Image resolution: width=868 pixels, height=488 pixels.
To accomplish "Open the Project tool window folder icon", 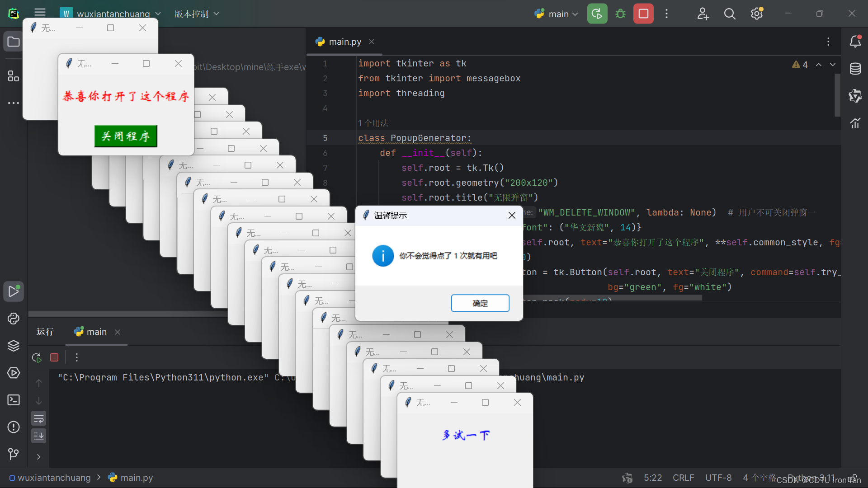I will (x=14, y=42).
